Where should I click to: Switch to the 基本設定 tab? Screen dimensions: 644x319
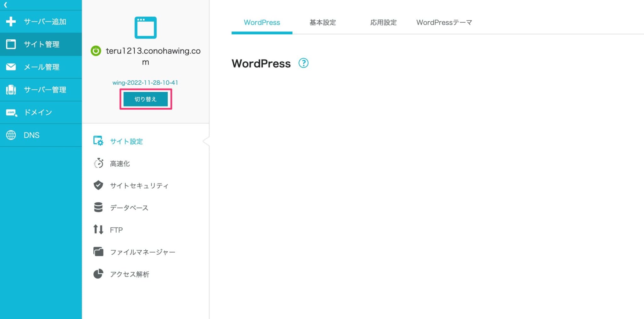click(x=323, y=22)
